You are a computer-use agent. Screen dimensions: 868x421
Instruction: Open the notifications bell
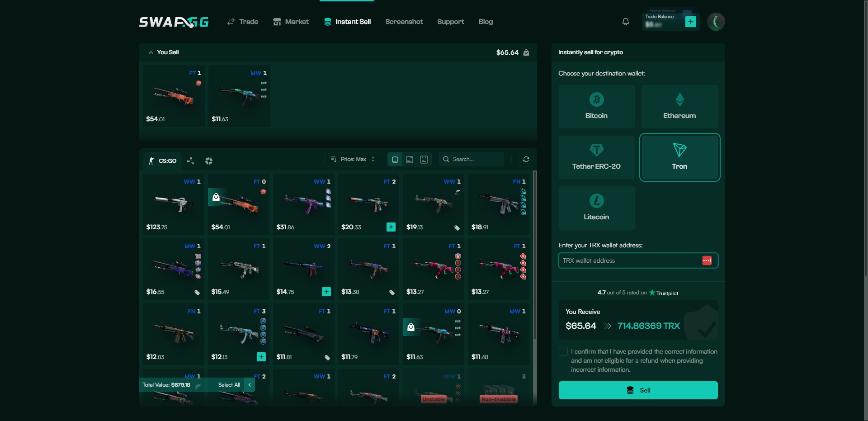(626, 22)
